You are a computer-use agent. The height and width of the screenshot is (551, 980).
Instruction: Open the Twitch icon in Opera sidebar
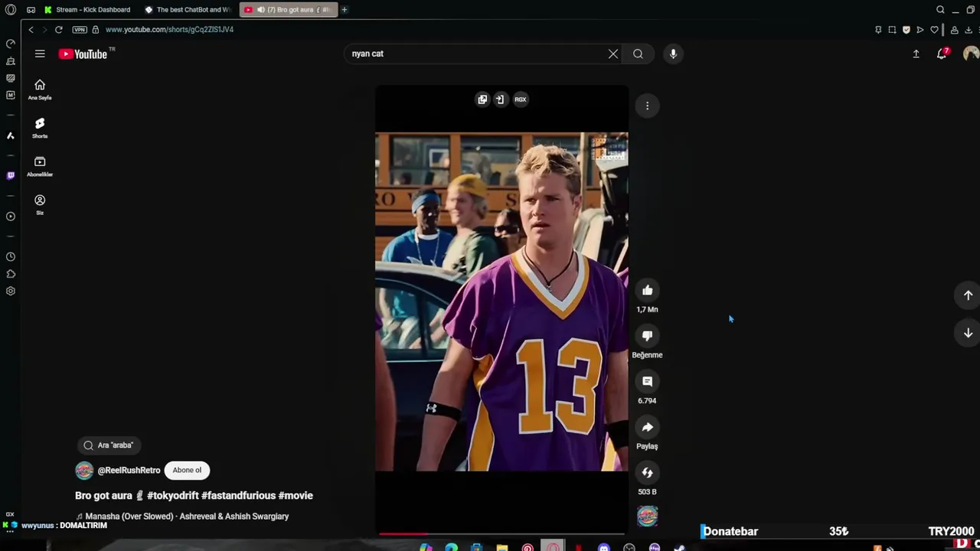11,175
